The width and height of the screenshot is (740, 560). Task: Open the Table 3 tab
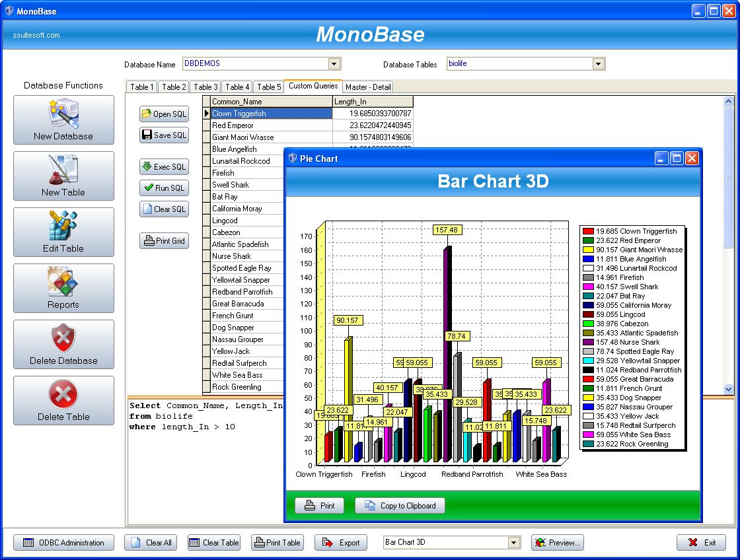[x=205, y=87]
